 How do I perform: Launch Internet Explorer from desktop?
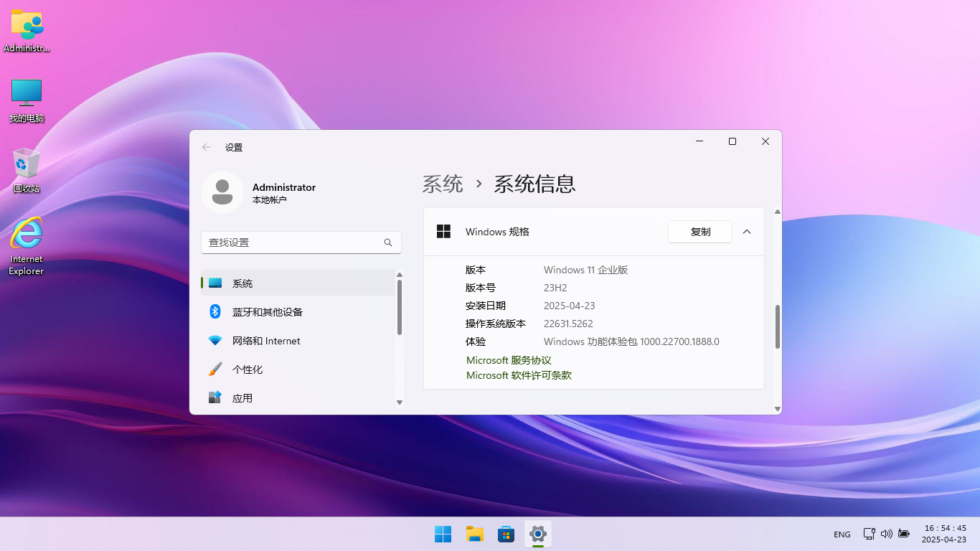coord(27,245)
